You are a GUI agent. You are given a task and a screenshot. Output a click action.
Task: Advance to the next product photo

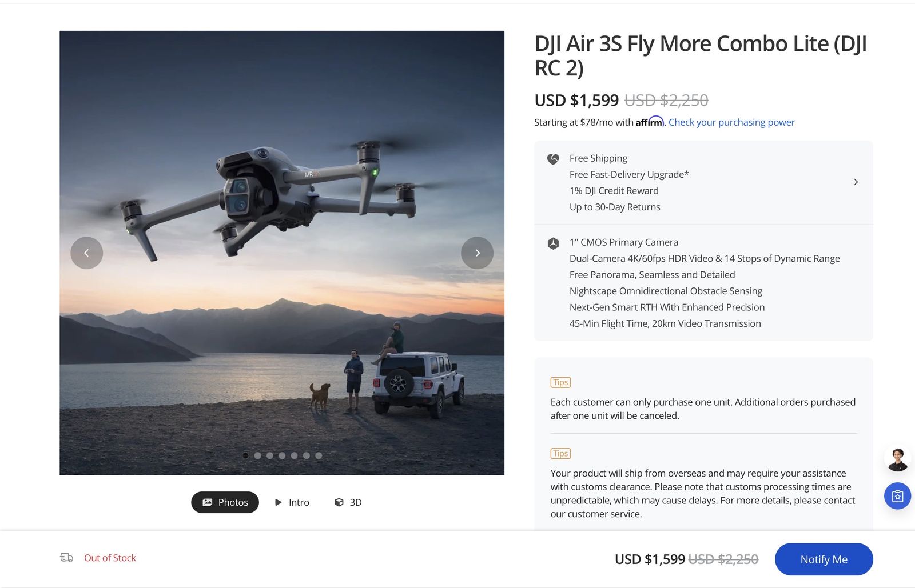pyautogui.click(x=477, y=253)
